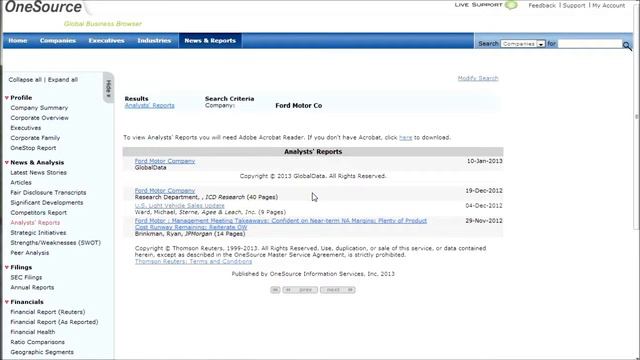Click in the search text field
640x360 pixels.
(x=590, y=44)
